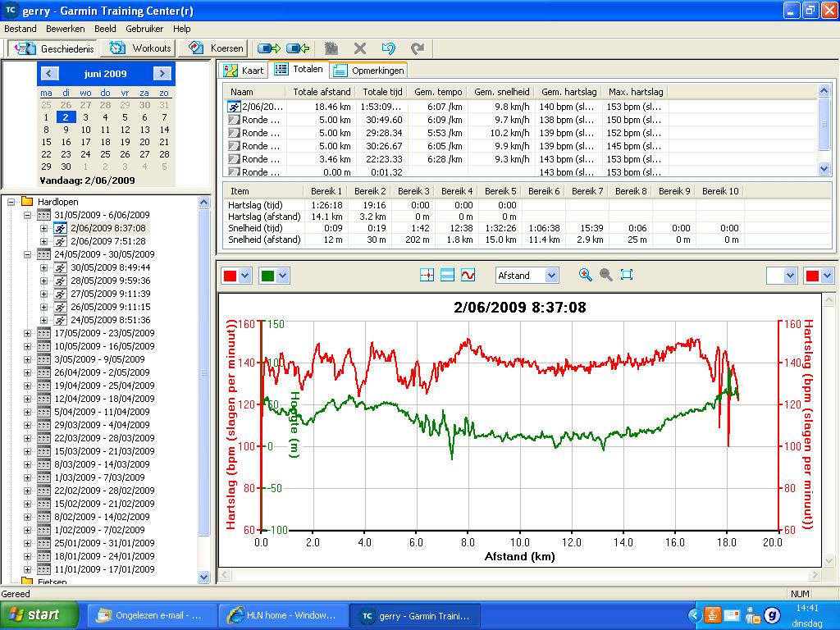
Task: Expand week 26/04/2009 - 2/05/2009
Action: (x=27, y=373)
